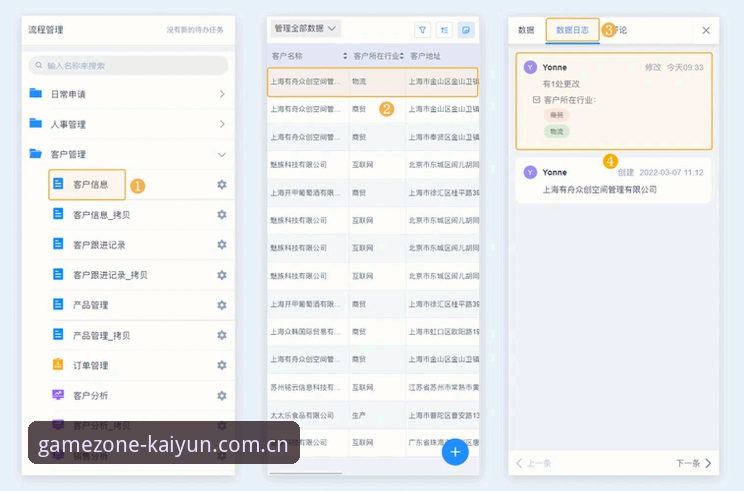Sort by 客户所在行业 column arrows
744x491 pixels.
(x=401, y=56)
